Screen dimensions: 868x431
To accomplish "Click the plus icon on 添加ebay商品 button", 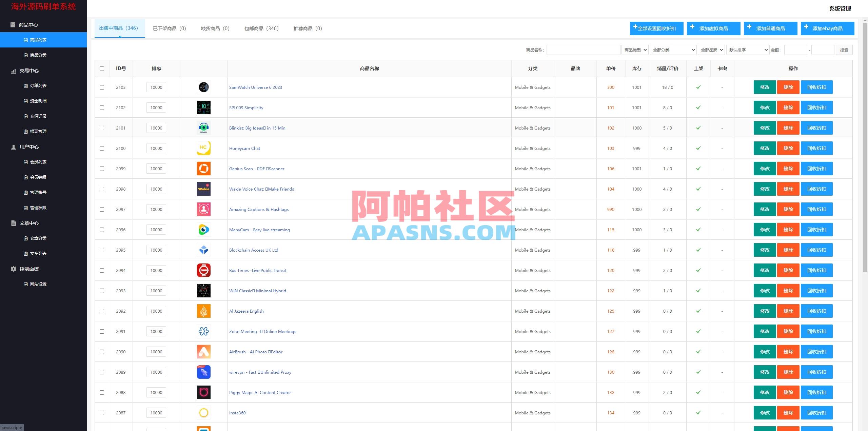I will point(806,28).
